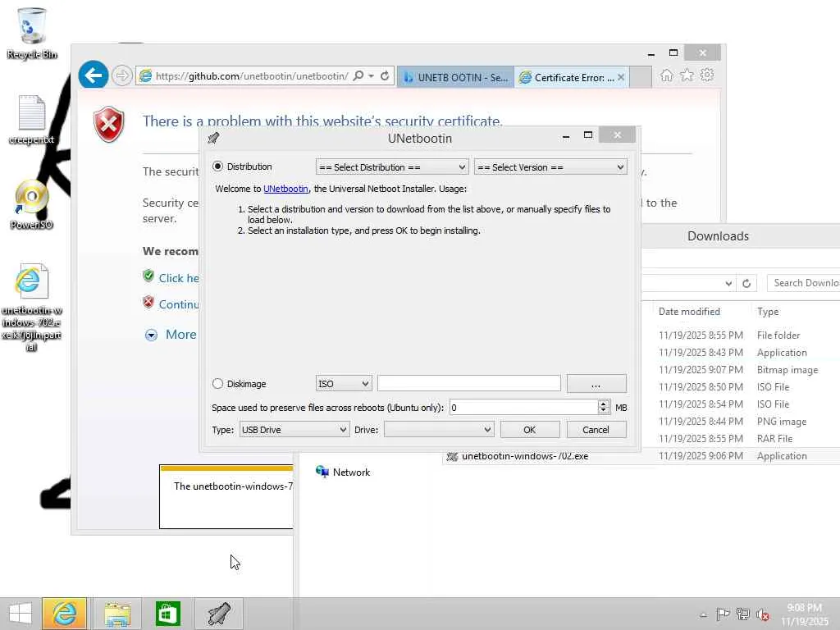This screenshot has width=840, height=630.
Task: Click the UNetbootin rocket title icon
Action: click(213, 138)
